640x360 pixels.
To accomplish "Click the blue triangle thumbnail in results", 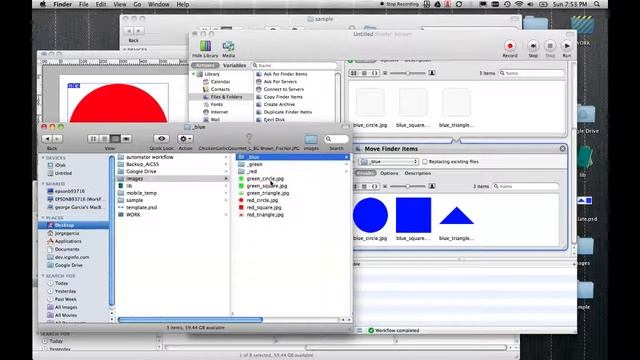I will pos(456,216).
